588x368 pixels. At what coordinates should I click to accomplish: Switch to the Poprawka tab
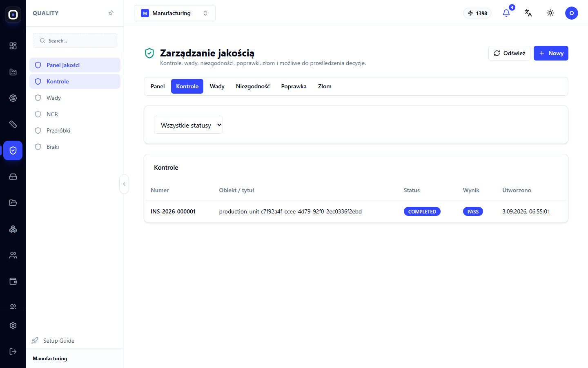pyautogui.click(x=294, y=86)
